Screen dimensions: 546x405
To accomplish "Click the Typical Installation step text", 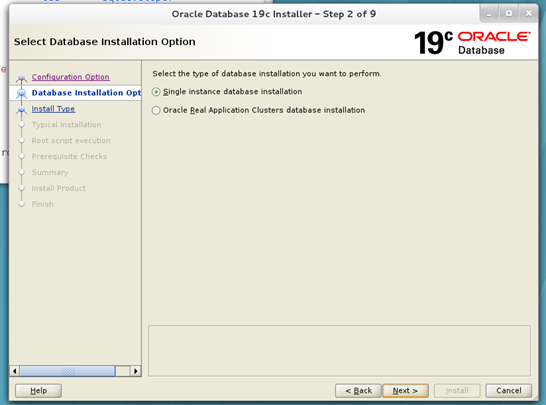I will point(67,125).
